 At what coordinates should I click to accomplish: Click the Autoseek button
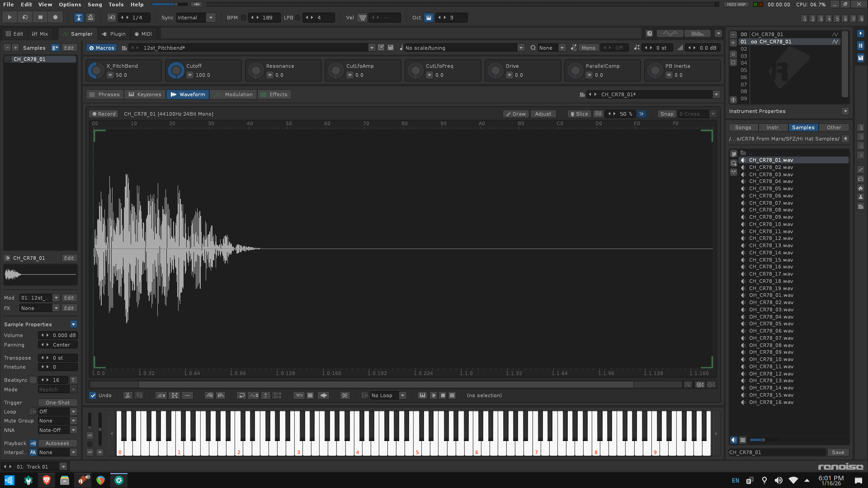(x=57, y=443)
